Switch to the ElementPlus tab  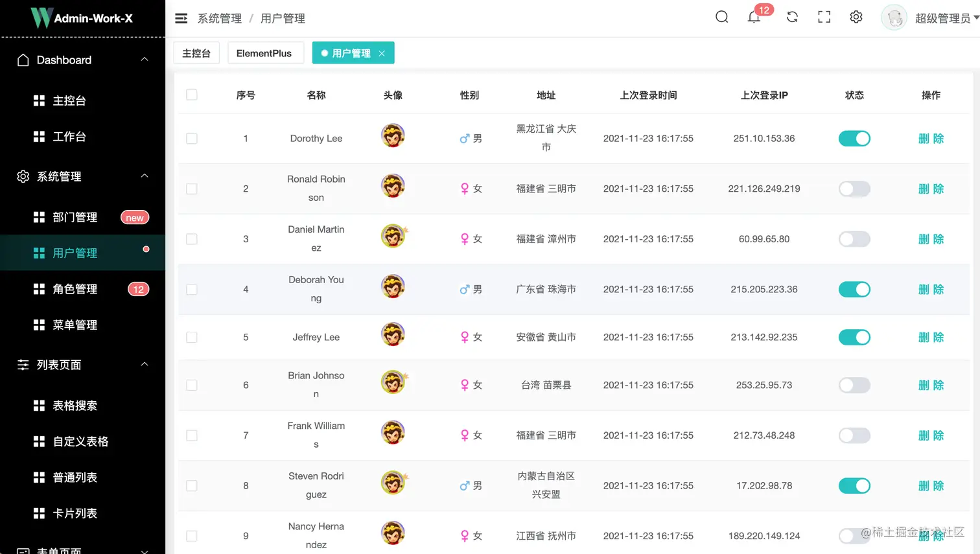pos(265,52)
